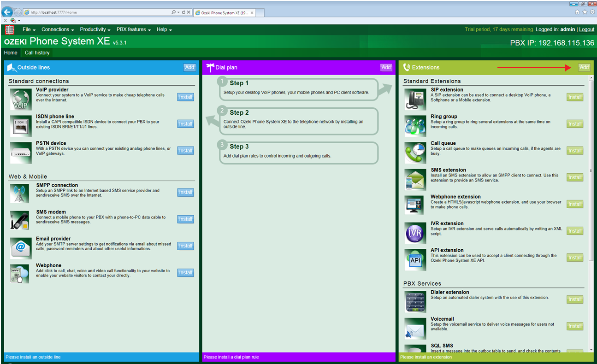Click the SMS extension envelope icon
This screenshot has width=597, height=364.
(x=415, y=179)
